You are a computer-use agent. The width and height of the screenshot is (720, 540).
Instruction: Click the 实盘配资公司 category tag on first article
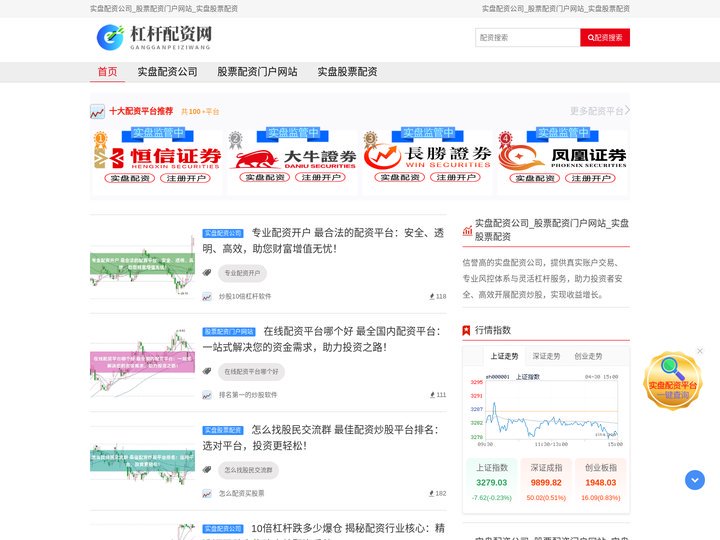point(223,233)
